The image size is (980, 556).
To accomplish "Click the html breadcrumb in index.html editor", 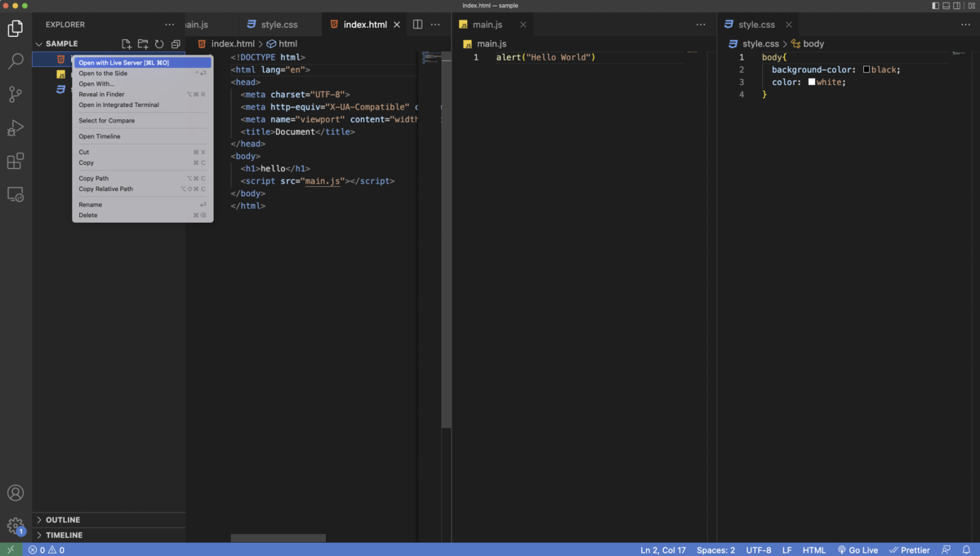I will click(x=283, y=44).
